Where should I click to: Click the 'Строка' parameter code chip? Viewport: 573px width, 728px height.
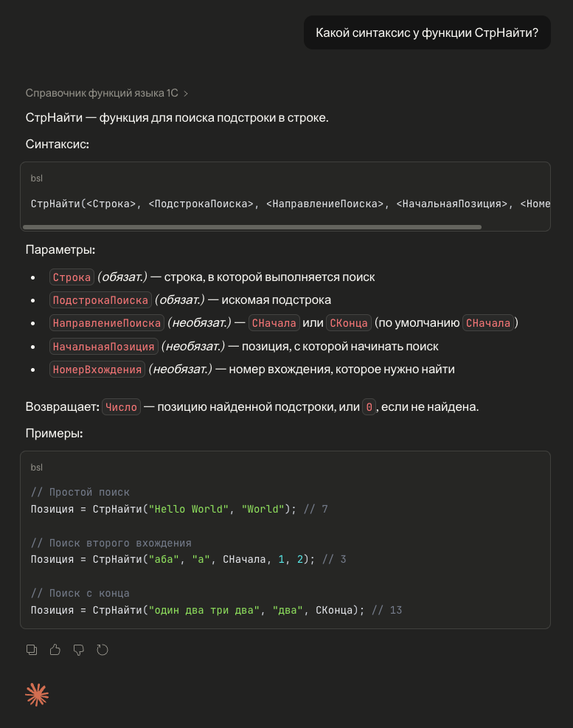(72, 277)
